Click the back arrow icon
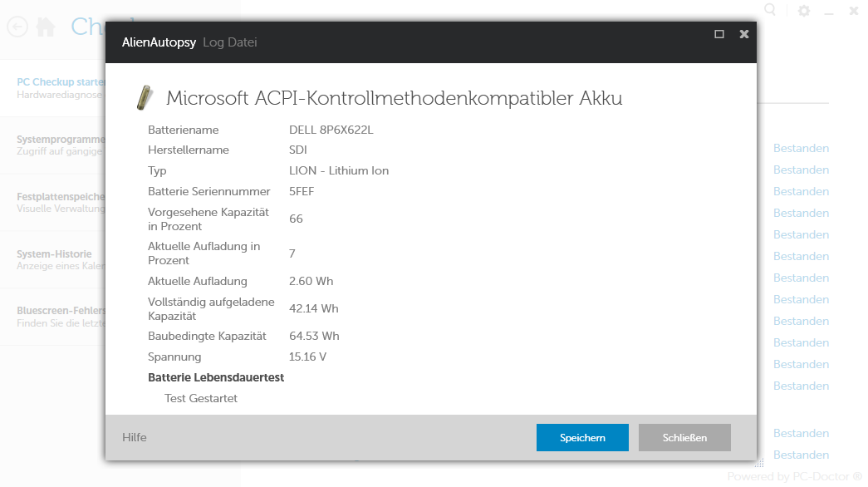This screenshot has width=868, height=487. click(x=17, y=27)
